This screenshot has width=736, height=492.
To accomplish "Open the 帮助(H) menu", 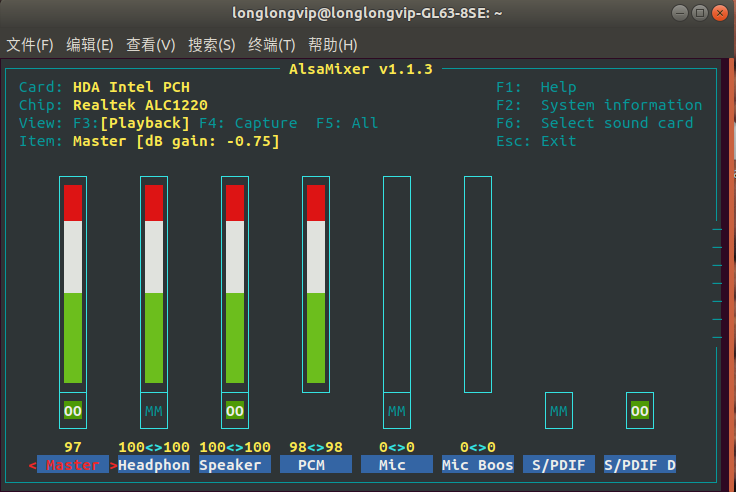I will click(333, 45).
